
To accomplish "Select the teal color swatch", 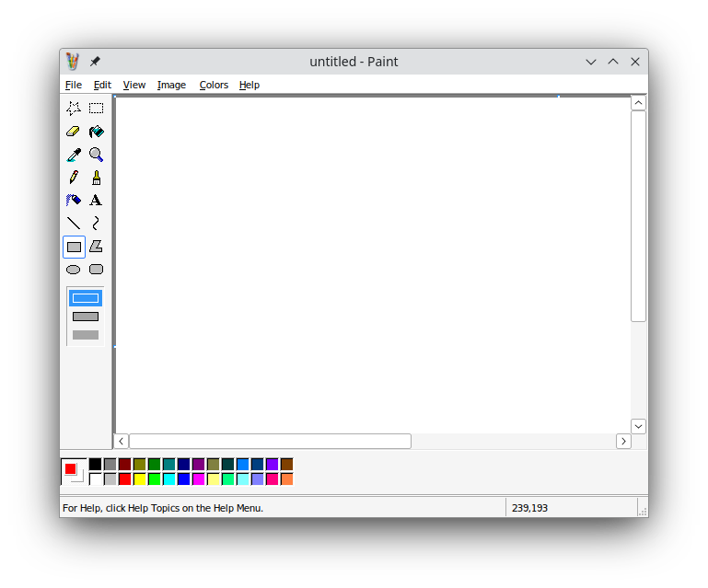I will 169,465.
